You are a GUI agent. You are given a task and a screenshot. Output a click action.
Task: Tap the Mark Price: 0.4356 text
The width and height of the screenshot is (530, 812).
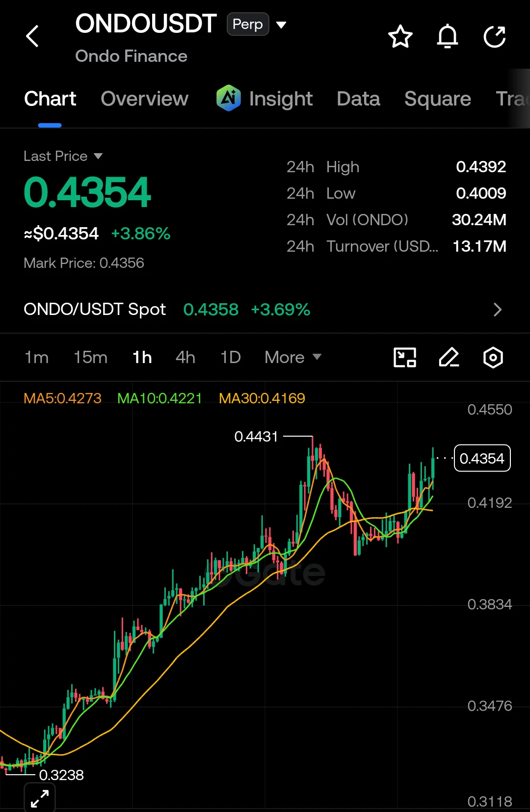click(84, 263)
